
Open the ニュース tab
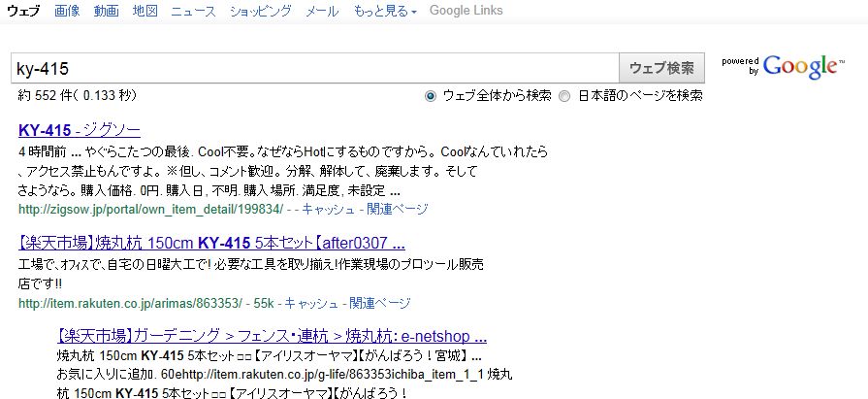(193, 11)
